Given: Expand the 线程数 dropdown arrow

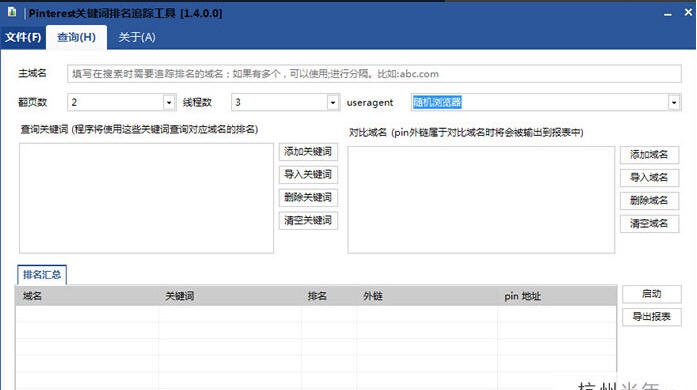Looking at the screenshot, I should pos(332,103).
